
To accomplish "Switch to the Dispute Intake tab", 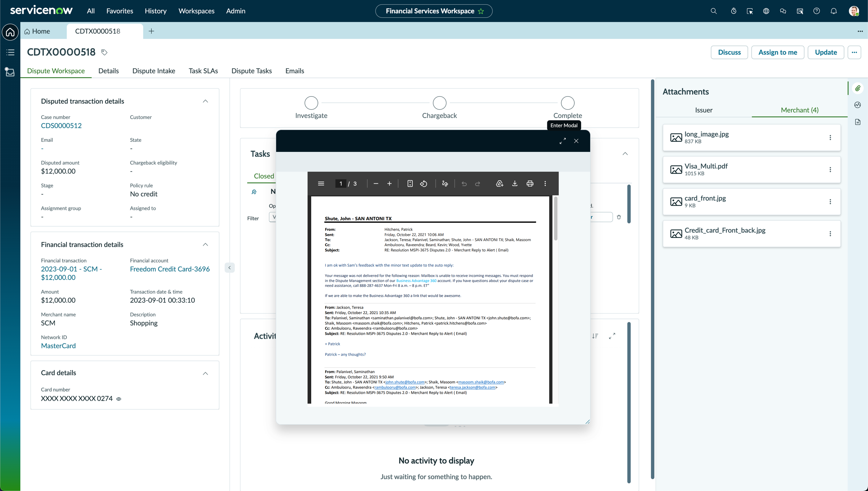I will pos(154,71).
